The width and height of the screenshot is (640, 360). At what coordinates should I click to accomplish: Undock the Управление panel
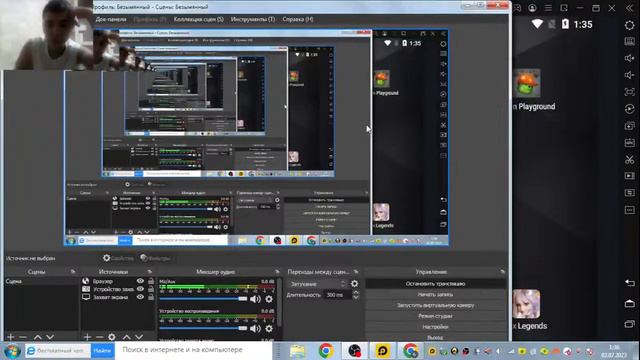(502, 271)
